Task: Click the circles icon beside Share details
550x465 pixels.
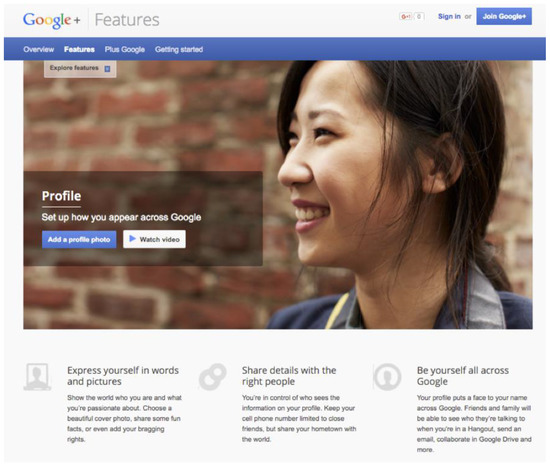Action: (x=213, y=377)
